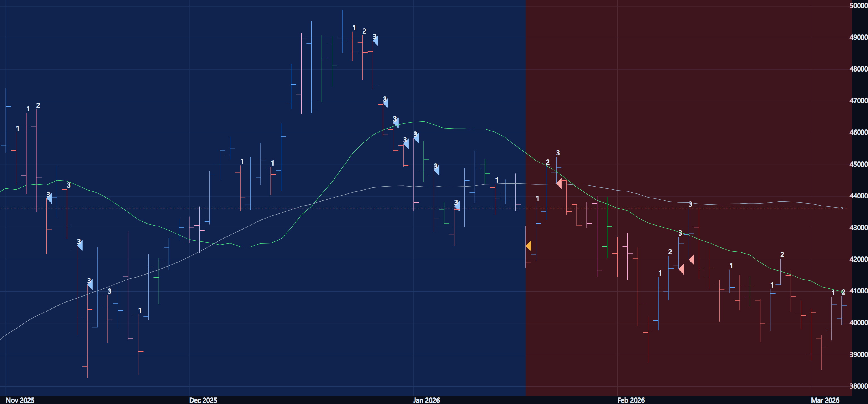868x404 pixels.
Task: Select the blue arrow marker at the chart's highest peak
Action: (375, 41)
